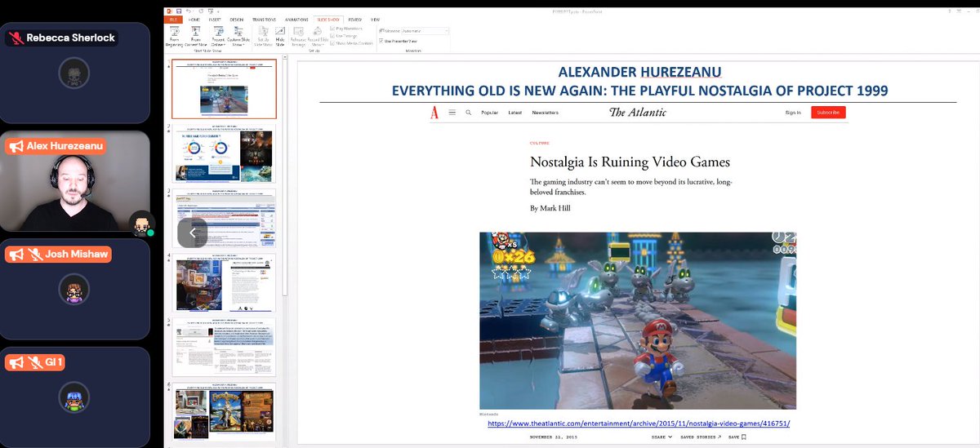Open Record Slide Show dropdown

317,38
